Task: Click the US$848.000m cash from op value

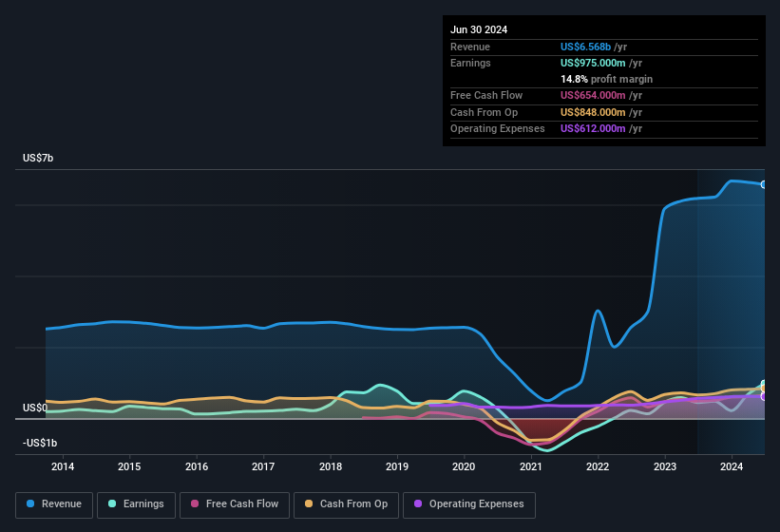Action: click(593, 112)
